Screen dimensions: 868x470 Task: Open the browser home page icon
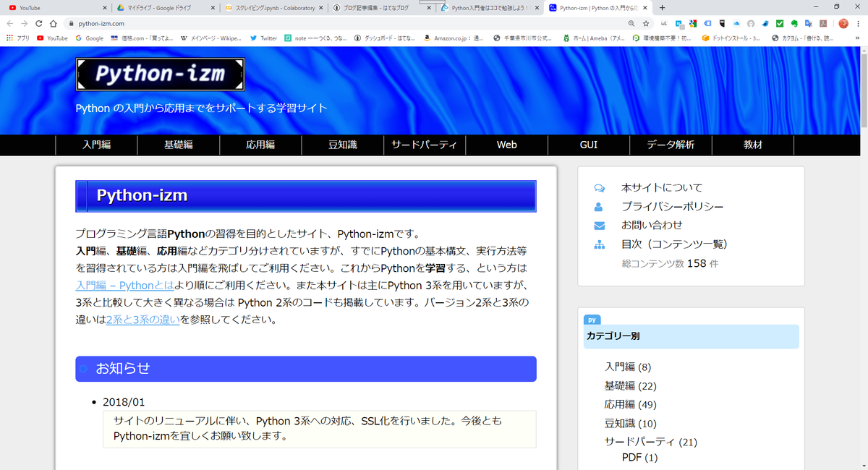(x=53, y=23)
